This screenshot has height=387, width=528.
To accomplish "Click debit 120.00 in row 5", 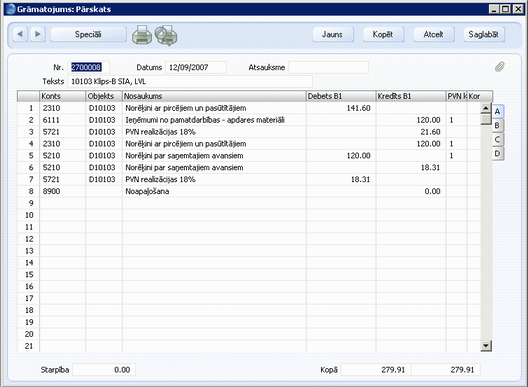I will 341,156.
